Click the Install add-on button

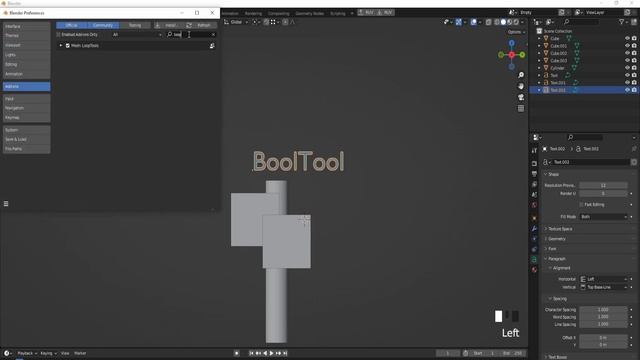click(169, 25)
